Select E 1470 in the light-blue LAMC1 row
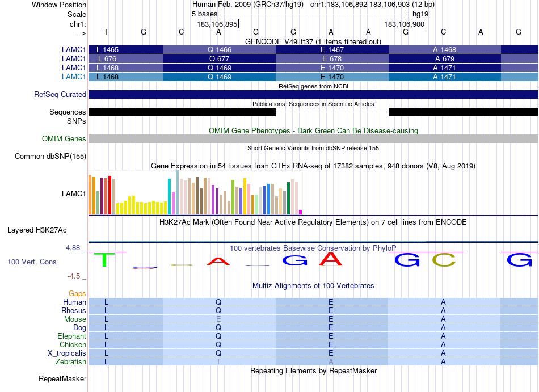The width and height of the screenshot is (539, 392). pos(332,77)
